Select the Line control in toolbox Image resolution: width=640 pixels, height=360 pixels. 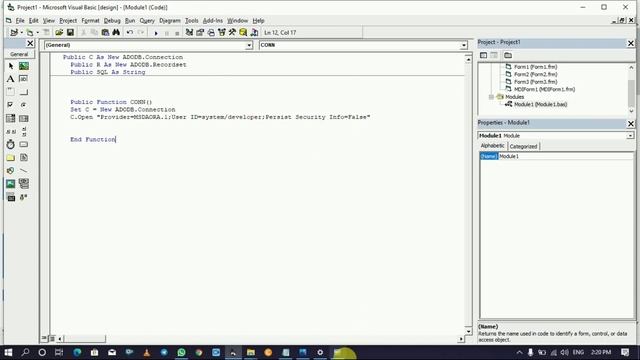[x=24, y=171]
